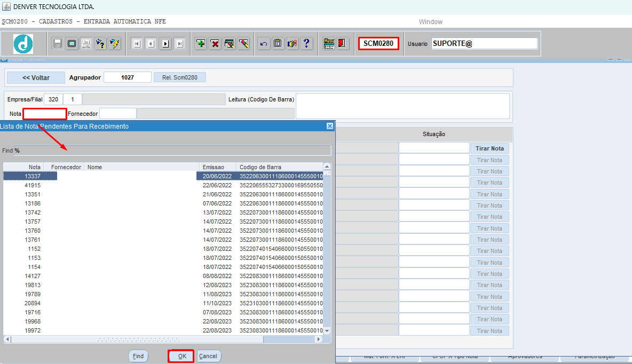Image resolution: width=632 pixels, height=364 pixels.
Task: Click the horizontal scrollbar left arrow
Action: point(7,339)
